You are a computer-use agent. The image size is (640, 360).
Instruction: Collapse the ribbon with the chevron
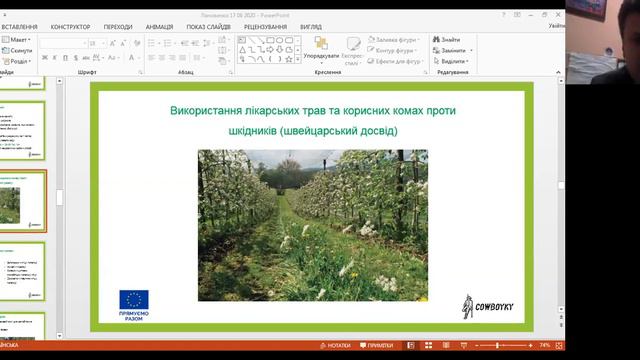pos(558,72)
